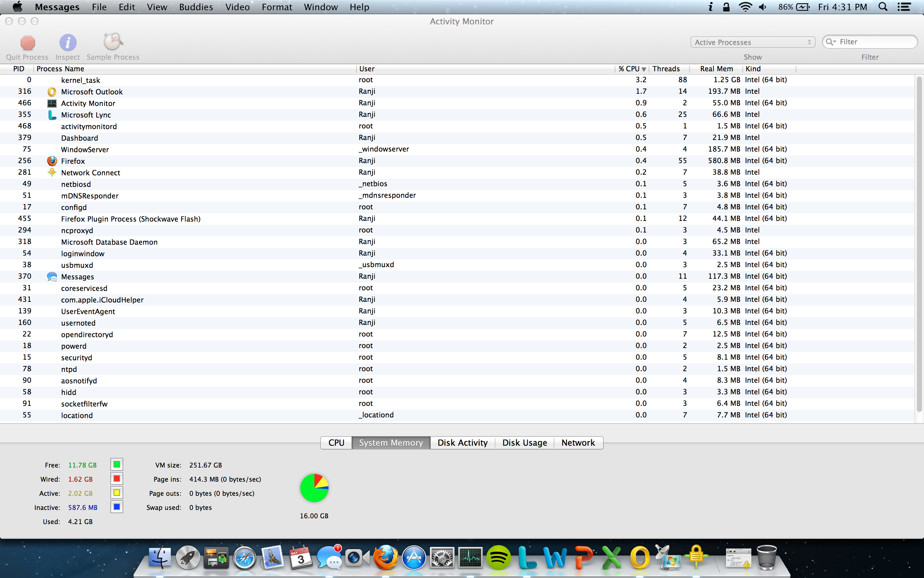The width and height of the screenshot is (924, 578).
Task: Click the blue Inactive memory color swatch
Action: (117, 507)
